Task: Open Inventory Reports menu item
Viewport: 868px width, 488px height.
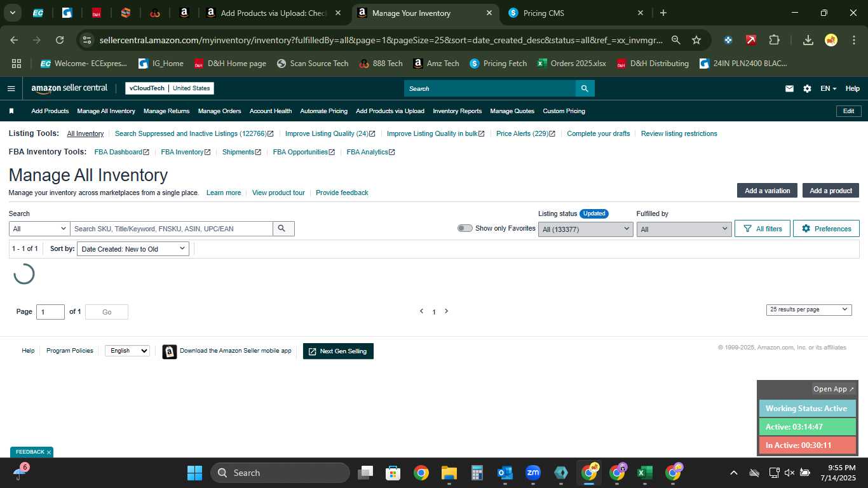Action: click(457, 111)
